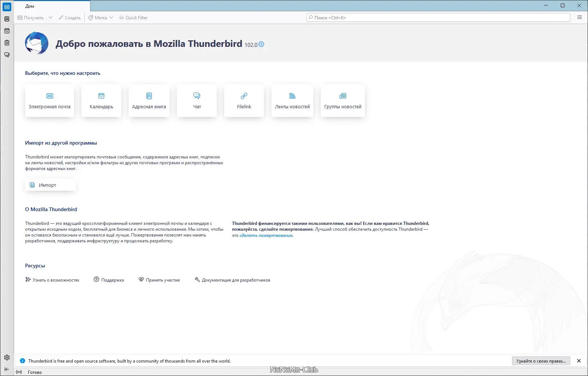Click the version info icon beside 102.0
This screenshot has width=588, height=376.
[261, 44]
